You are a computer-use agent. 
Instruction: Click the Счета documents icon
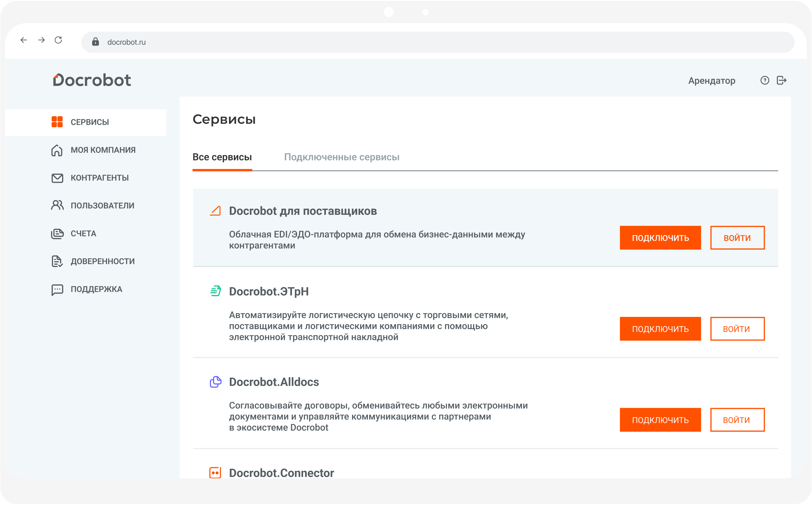[57, 234]
